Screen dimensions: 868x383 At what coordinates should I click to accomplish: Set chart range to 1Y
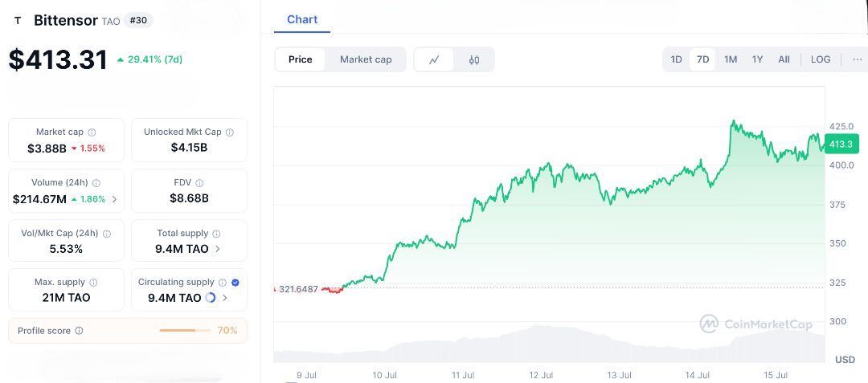click(757, 59)
